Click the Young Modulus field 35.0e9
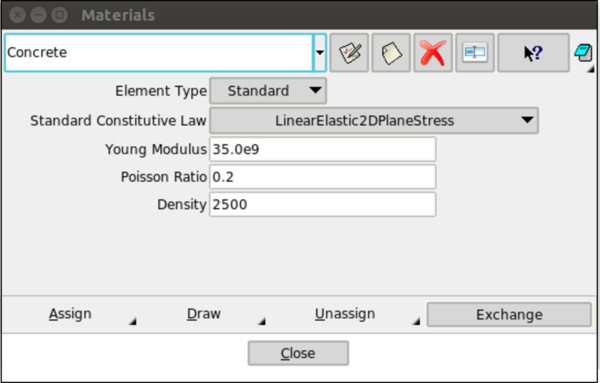 [323, 149]
